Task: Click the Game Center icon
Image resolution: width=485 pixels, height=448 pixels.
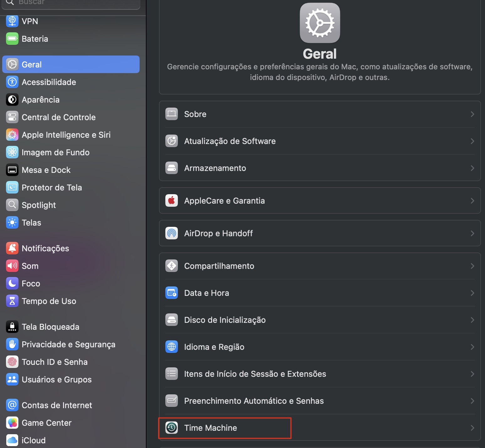Action: click(12, 423)
